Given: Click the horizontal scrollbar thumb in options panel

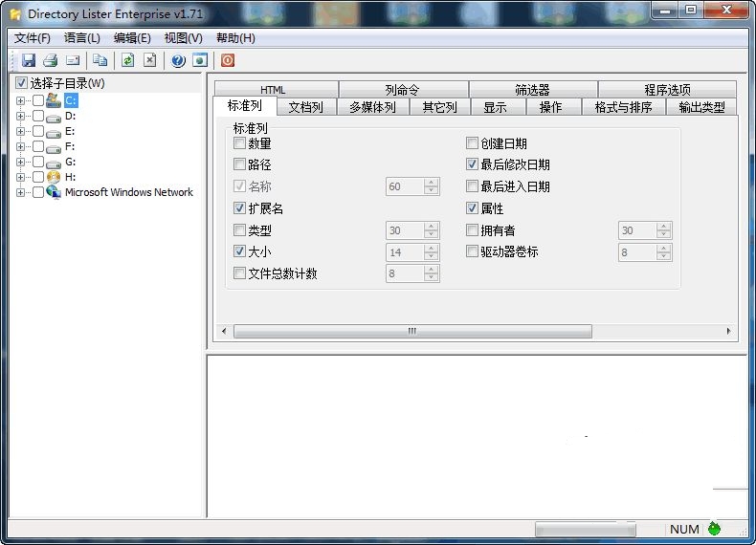Looking at the screenshot, I should (x=412, y=331).
